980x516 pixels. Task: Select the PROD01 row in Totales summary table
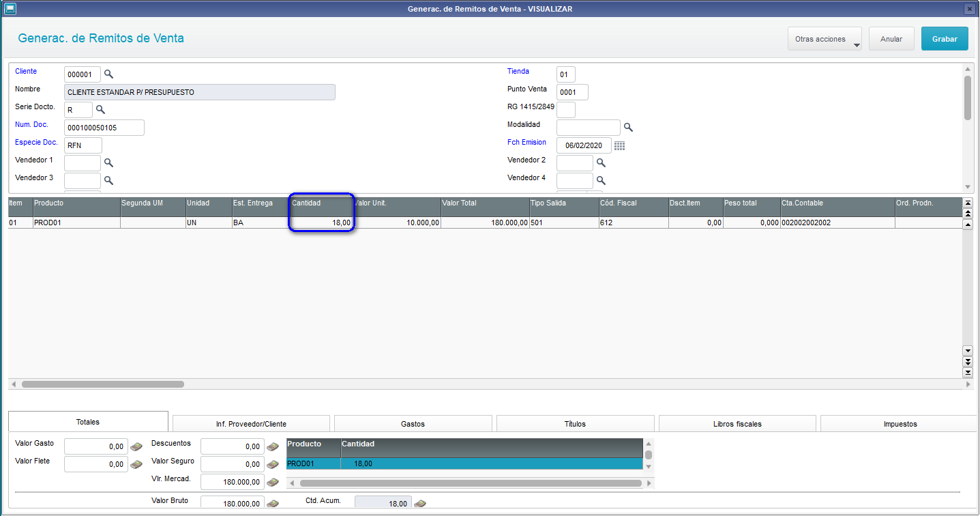click(x=464, y=463)
